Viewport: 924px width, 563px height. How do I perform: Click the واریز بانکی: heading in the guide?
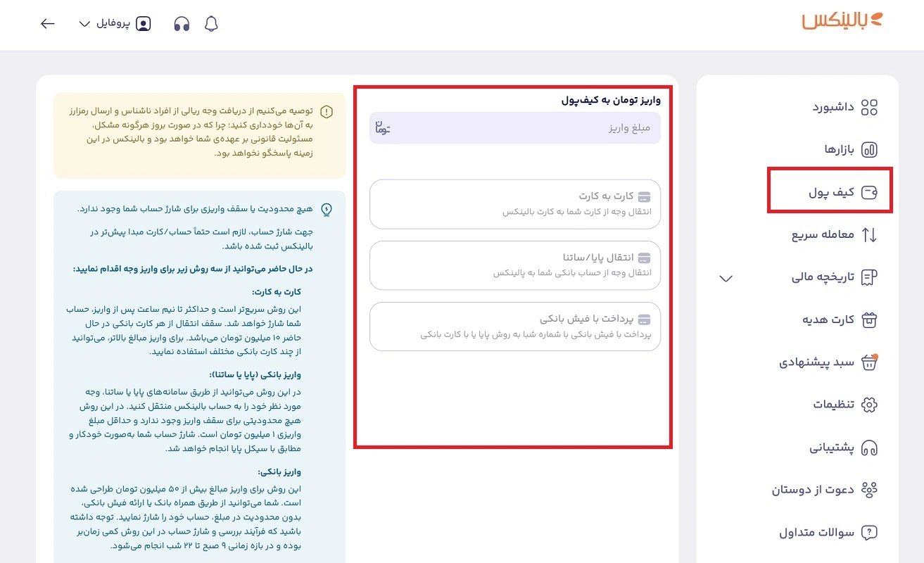[279, 472]
